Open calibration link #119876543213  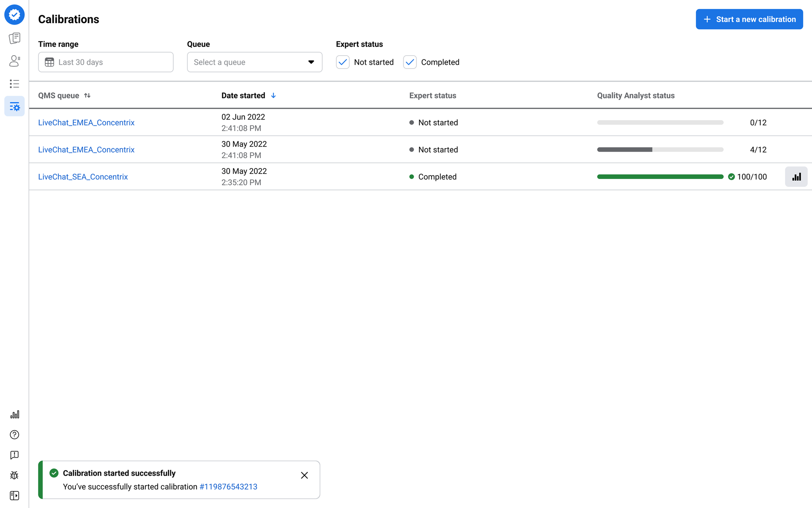pyautogui.click(x=228, y=487)
